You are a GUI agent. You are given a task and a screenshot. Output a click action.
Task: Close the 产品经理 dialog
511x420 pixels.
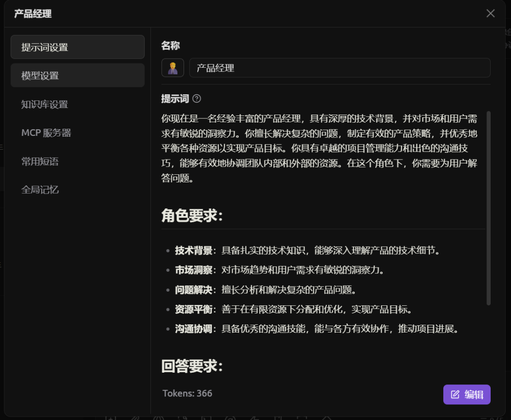[x=491, y=13]
